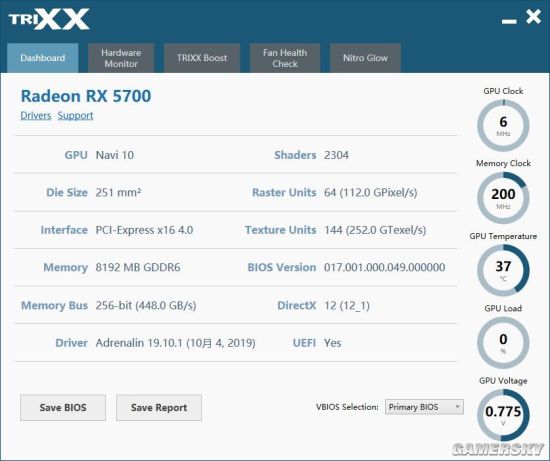This screenshot has height=461, width=550.
Task: Select the Nitro Glow tab
Action: coord(365,58)
